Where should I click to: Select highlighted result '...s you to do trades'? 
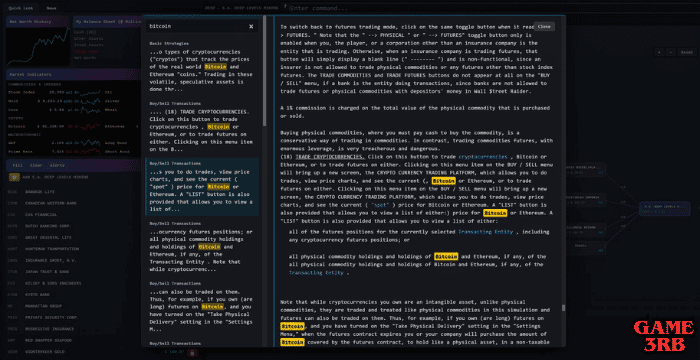point(202,187)
